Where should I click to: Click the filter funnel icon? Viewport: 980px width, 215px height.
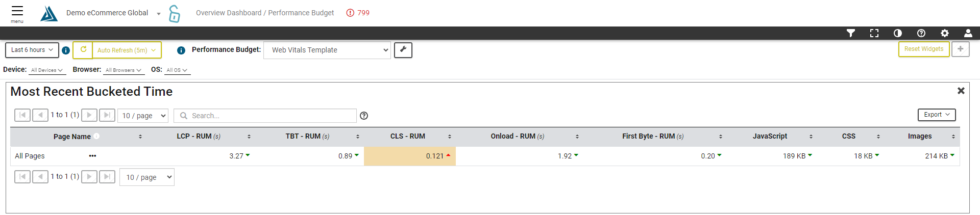tap(850, 33)
